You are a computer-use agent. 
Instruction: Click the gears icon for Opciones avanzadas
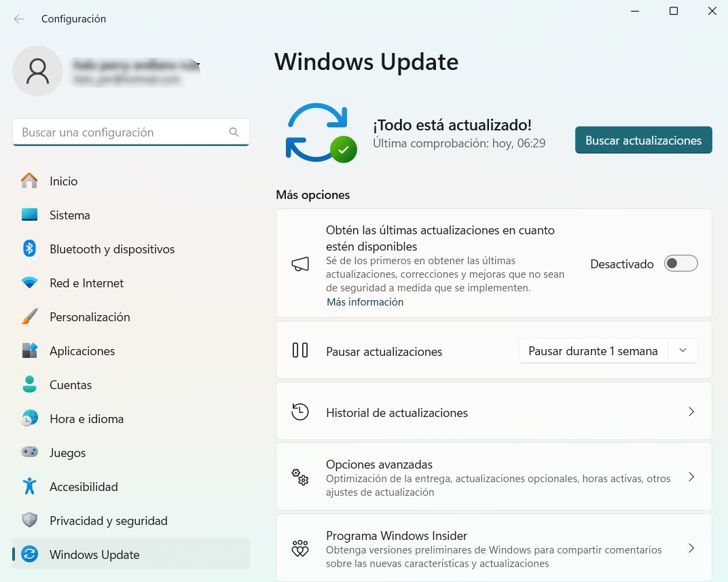[x=300, y=477]
